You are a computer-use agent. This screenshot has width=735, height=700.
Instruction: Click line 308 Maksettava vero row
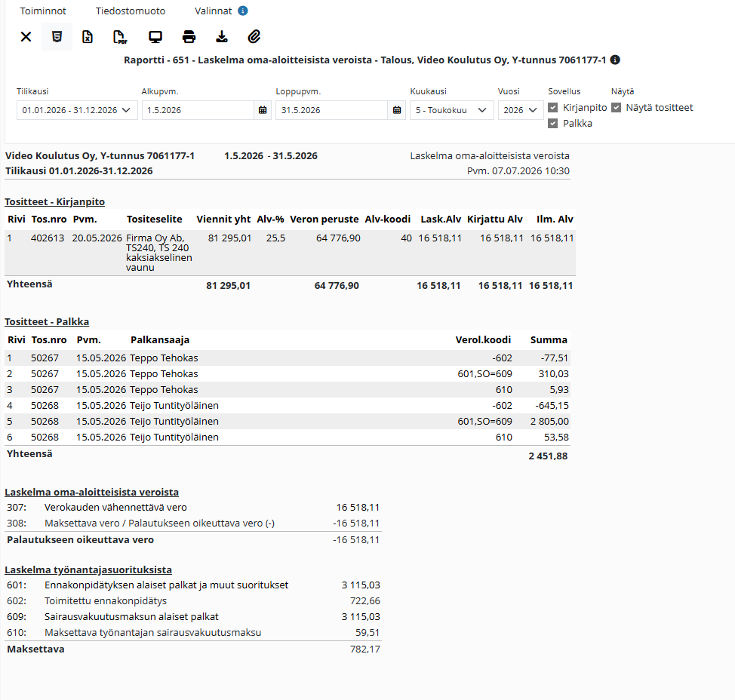pyautogui.click(x=193, y=523)
